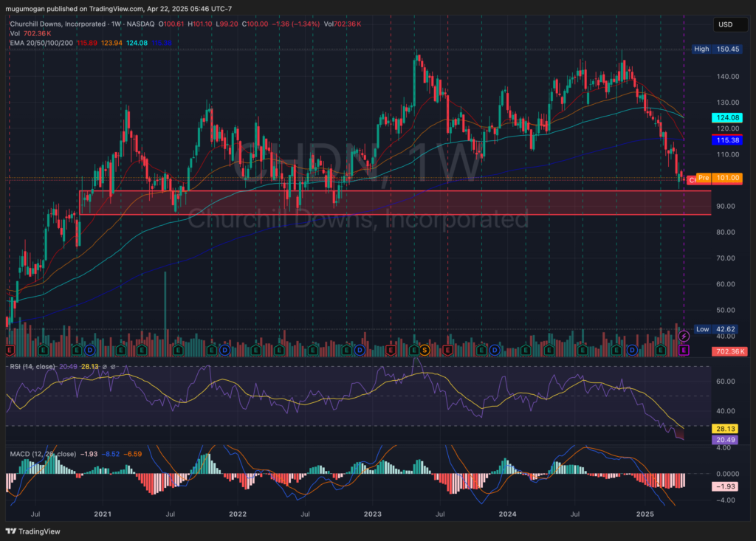Click the RSI (14, close) indicator legend

(32, 367)
